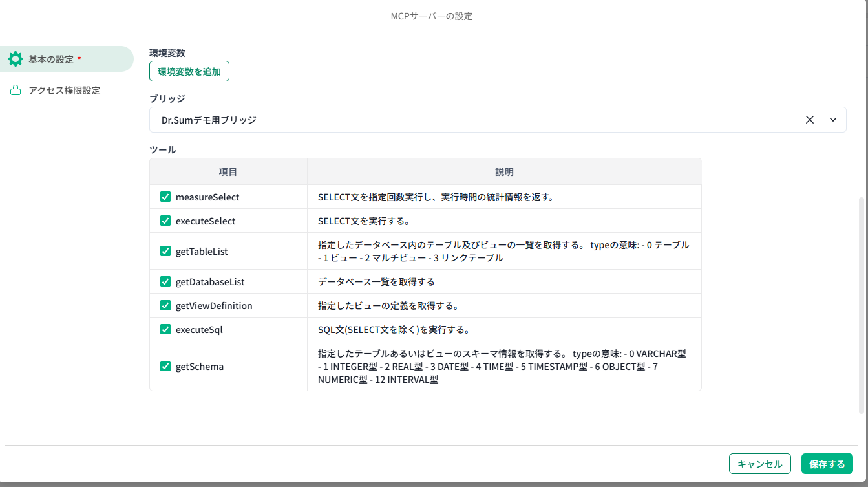The height and width of the screenshot is (487, 868).
Task: Uncheck the executeSelect tool checkbox
Action: [x=165, y=221]
